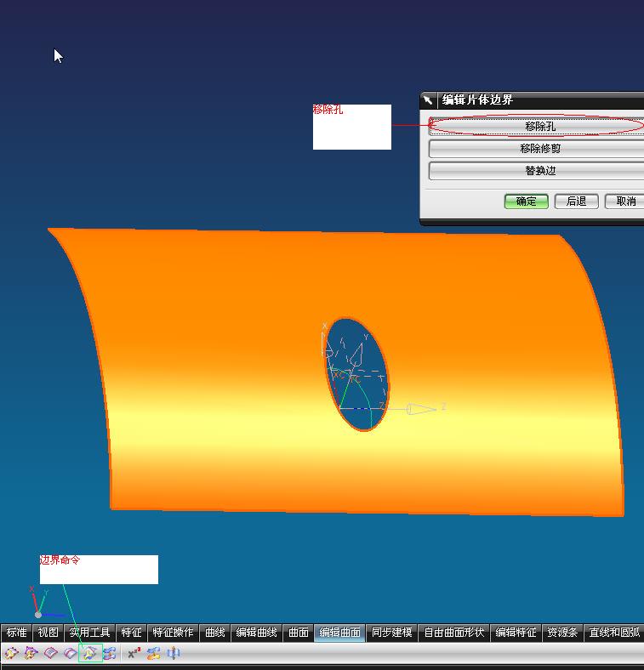
Task: Click the pink curved sheet icon
Action: click(71, 653)
